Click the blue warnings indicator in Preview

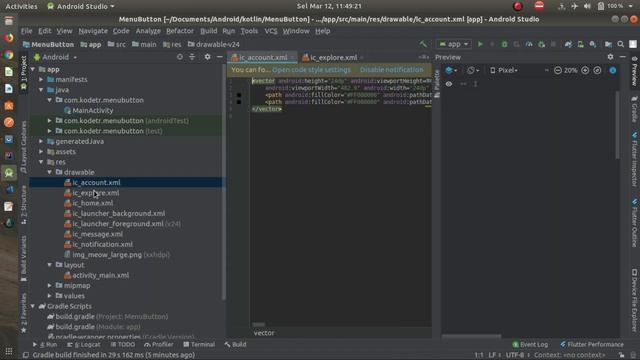tap(613, 70)
